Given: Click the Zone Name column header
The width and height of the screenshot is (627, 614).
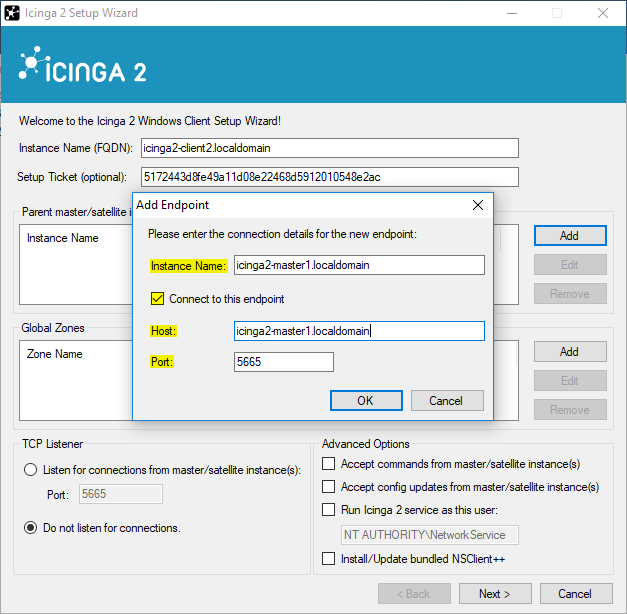Looking at the screenshot, I should click(54, 354).
